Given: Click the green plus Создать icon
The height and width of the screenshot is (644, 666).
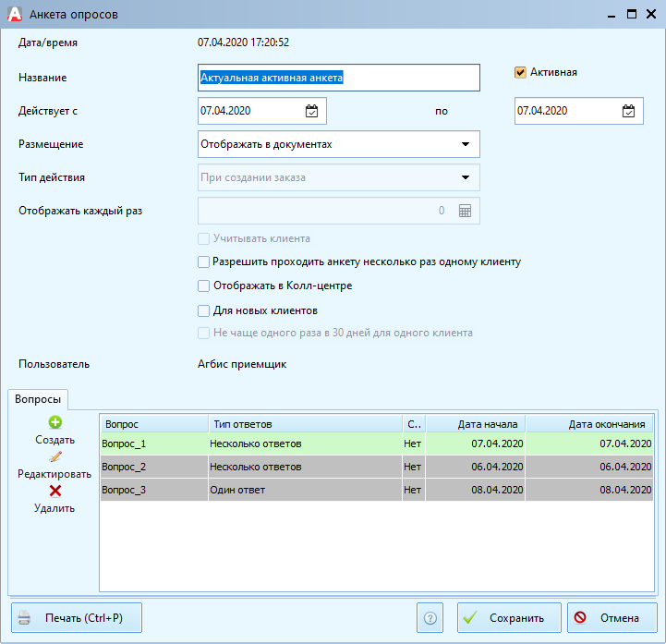Looking at the screenshot, I should click(x=55, y=422).
